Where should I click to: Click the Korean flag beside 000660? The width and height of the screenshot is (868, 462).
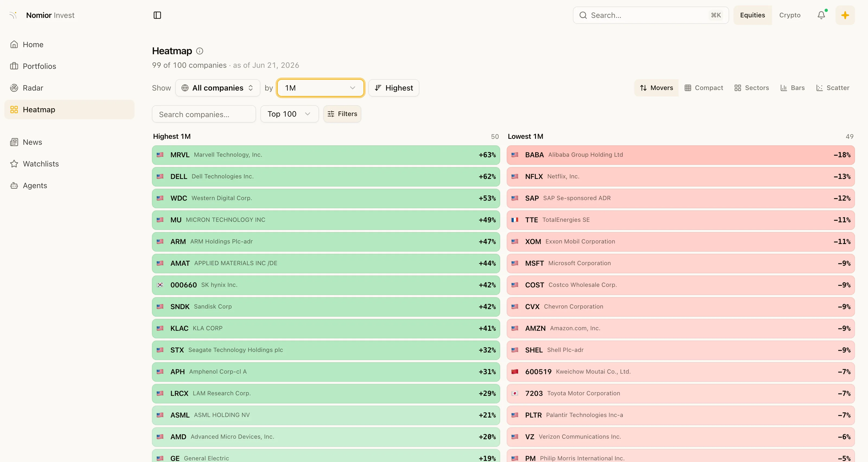click(x=160, y=285)
